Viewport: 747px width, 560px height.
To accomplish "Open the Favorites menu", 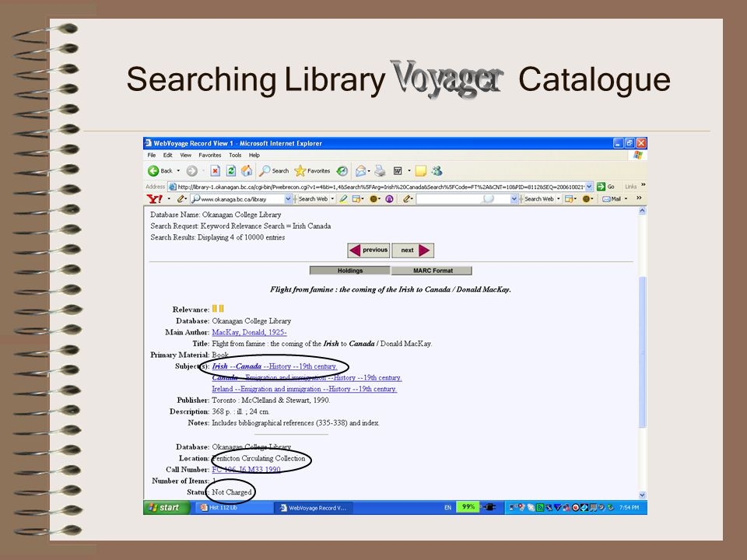I will tap(209, 156).
